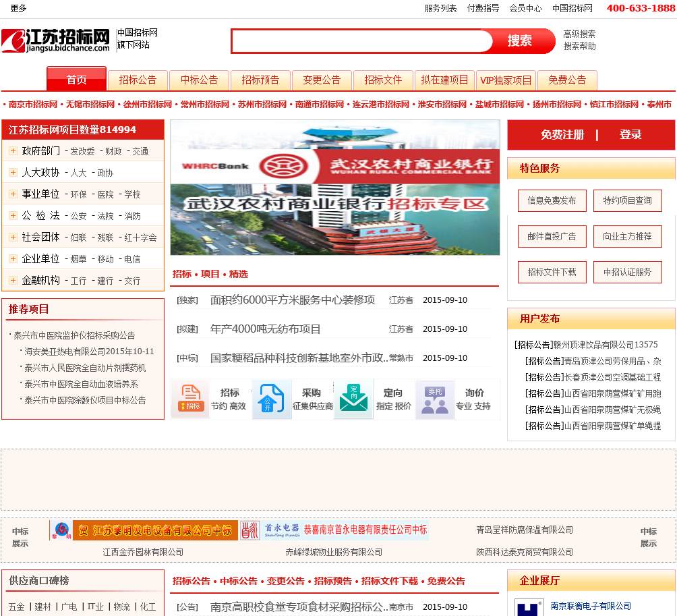Expand the 金融机构 category plus icon

pos(13,281)
